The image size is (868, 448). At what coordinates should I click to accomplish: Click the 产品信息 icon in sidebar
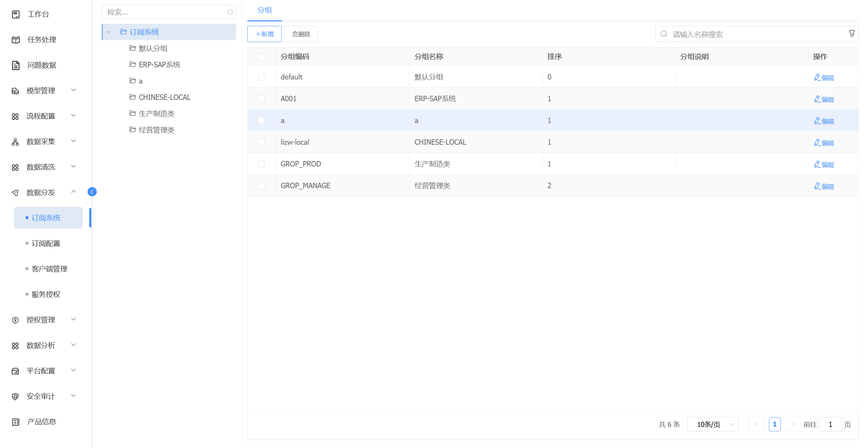pos(16,422)
